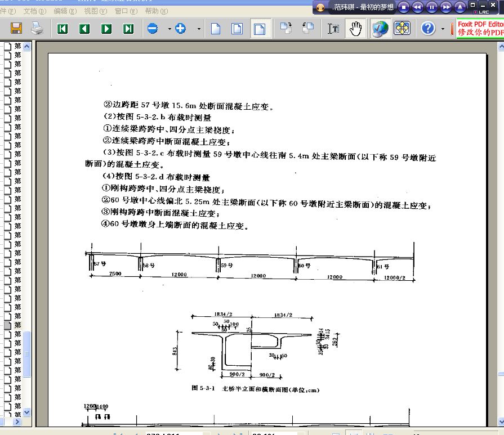
Task: Click the blue Zoom In plus icon
Action: 180,29
